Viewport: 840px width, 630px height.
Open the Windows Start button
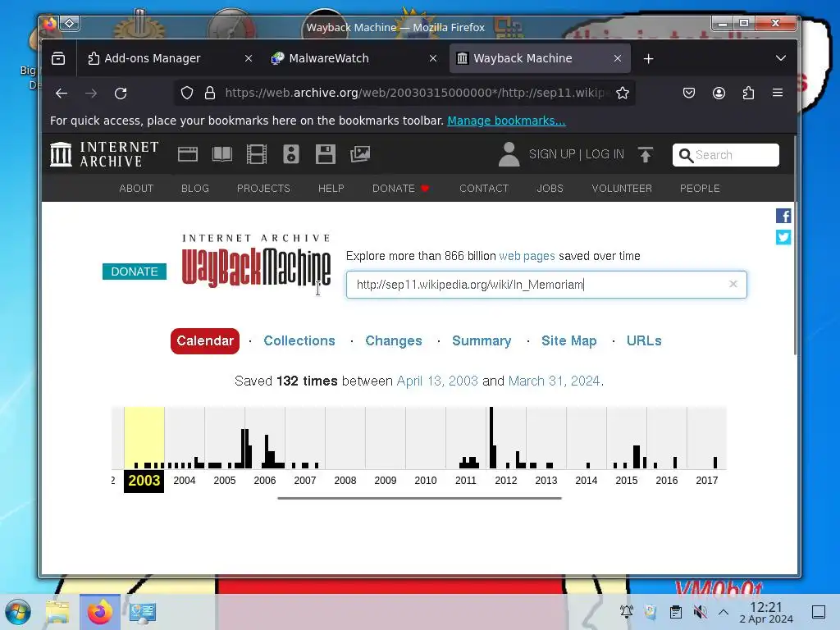tap(18, 612)
